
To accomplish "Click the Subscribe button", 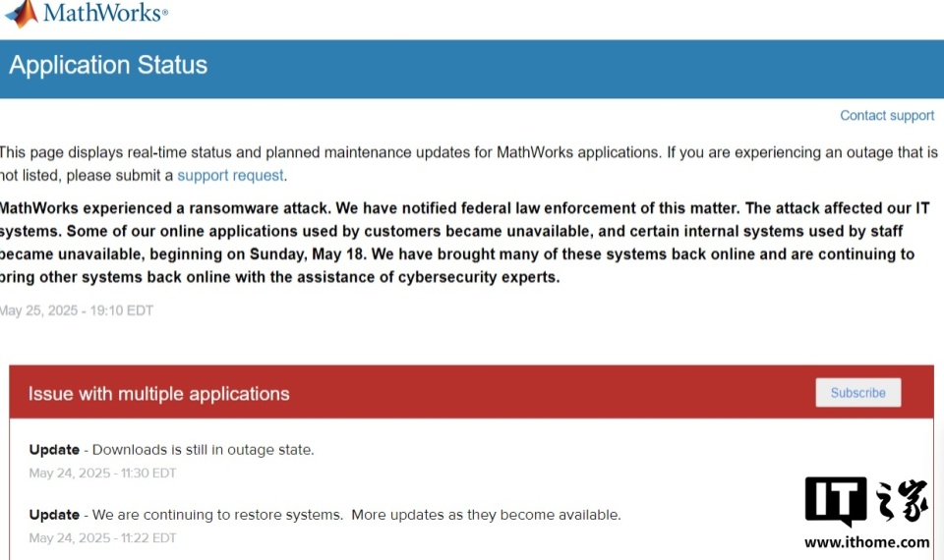I will pos(857,393).
